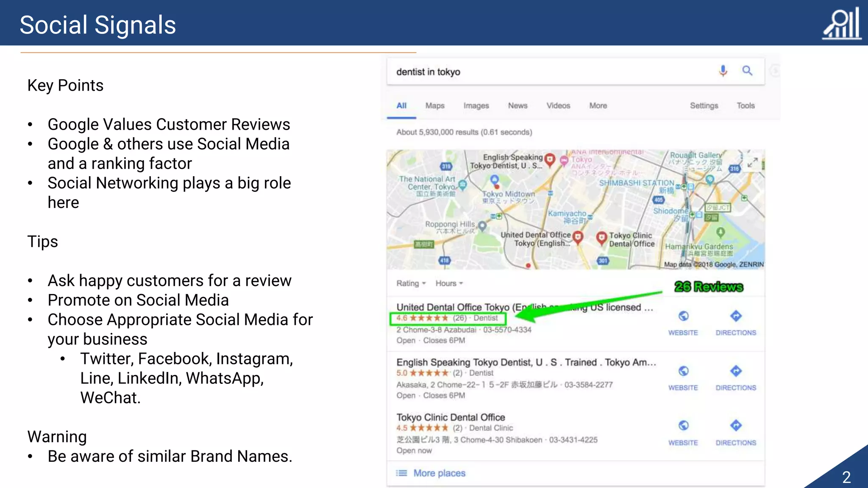Click Tokyo Clinic Dental Office website globe icon
This screenshot has width=868, height=488.
click(683, 425)
